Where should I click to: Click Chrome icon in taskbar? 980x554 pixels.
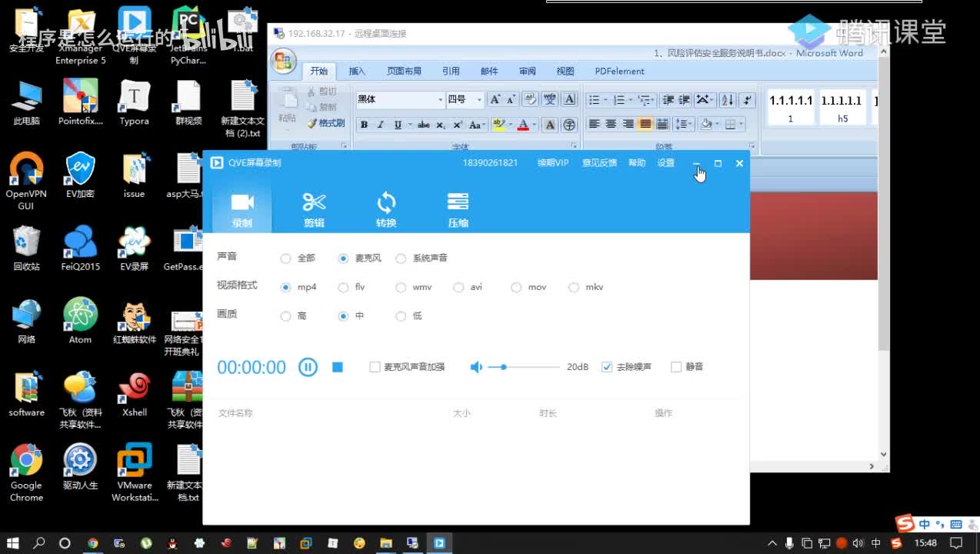point(93,542)
